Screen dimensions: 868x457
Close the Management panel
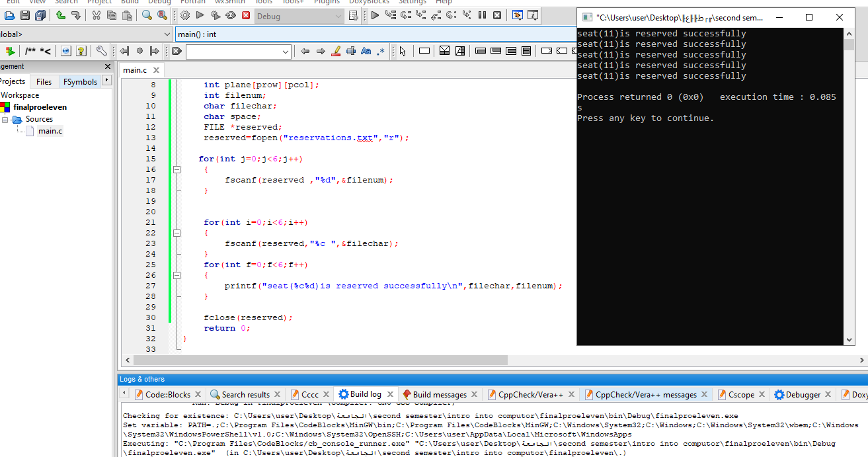click(108, 66)
